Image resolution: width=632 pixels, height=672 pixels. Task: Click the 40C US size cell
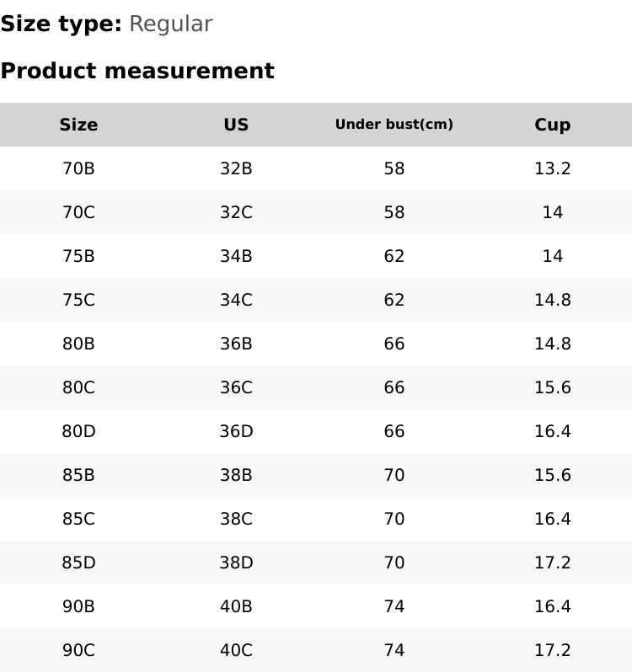tap(236, 650)
